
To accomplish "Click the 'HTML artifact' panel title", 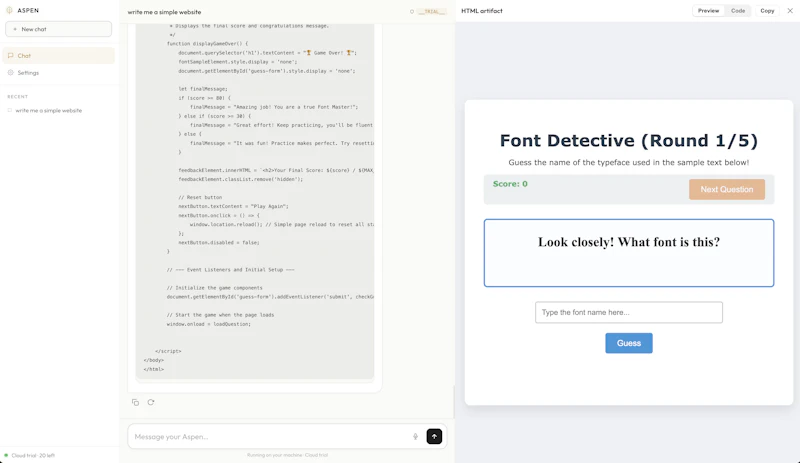I will (x=482, y=11).
